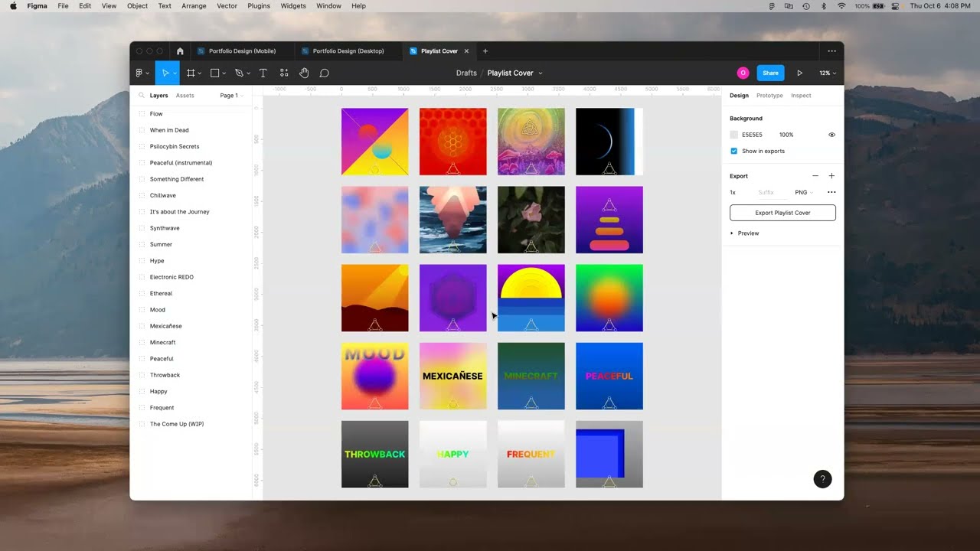This screenshot has width=980, height=551.
Task: Select the Hand tool
Action: click(x=304, y=73)
